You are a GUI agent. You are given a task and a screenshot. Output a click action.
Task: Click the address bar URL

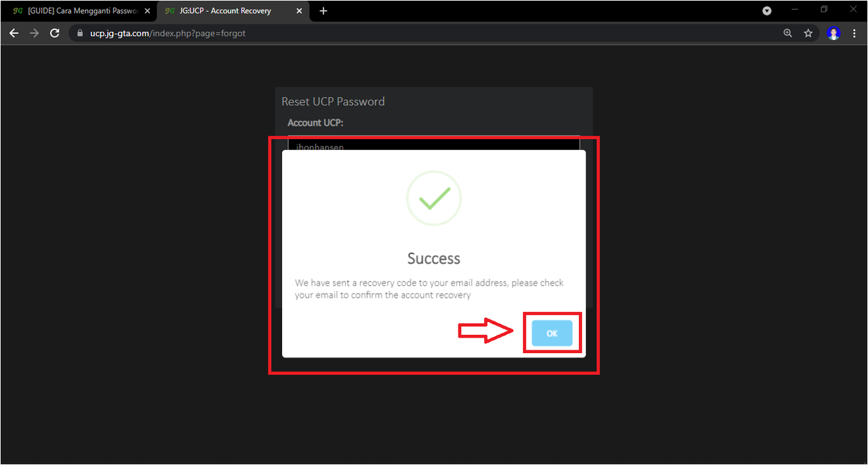tap(167, 33)
